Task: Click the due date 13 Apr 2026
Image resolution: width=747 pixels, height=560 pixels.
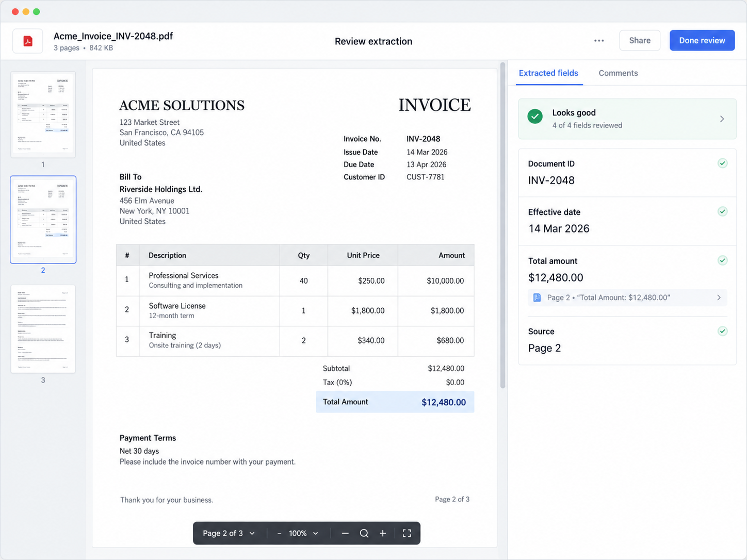Action: (426, 164)
